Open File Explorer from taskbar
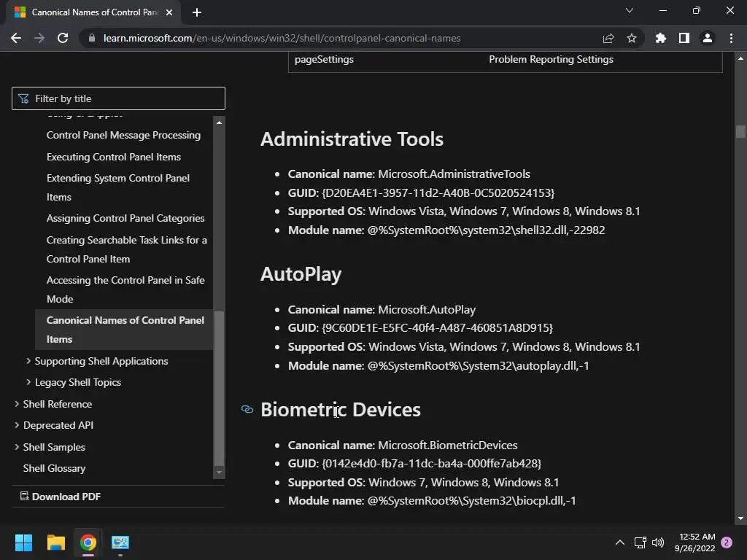The width and height of the screenshot is (747, 560). (x=55, y=542)
